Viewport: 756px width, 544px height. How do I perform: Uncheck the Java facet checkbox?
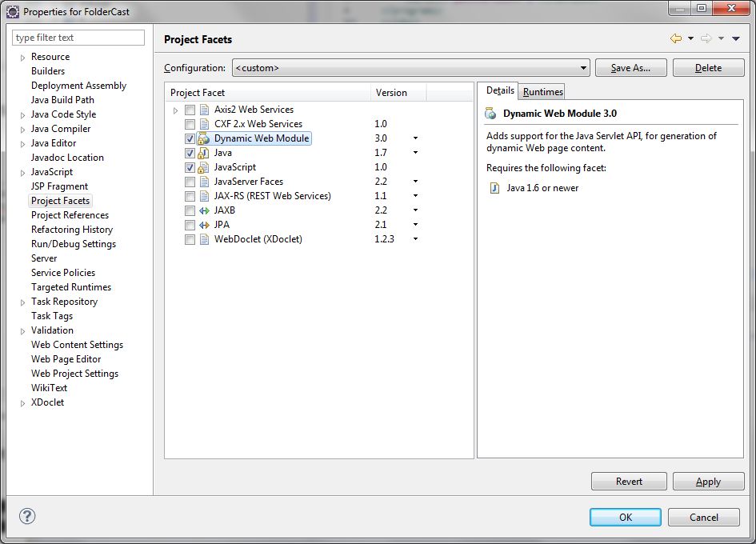(190, 154)
